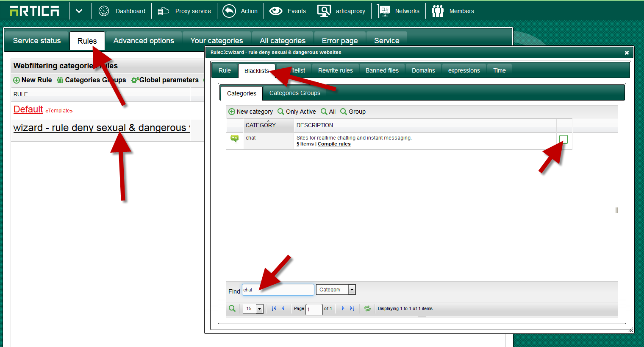This screenshot has width=644, height=347.
Task: Filter by Only Active categories
Action: [301, 112]
